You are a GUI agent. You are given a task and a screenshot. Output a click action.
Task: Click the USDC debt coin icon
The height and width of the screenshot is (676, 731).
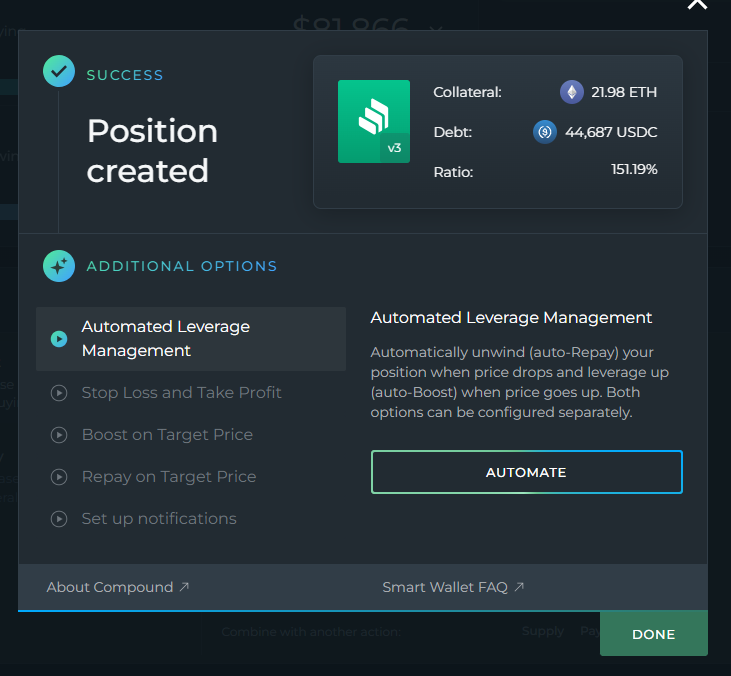click(x=545, y=132)
